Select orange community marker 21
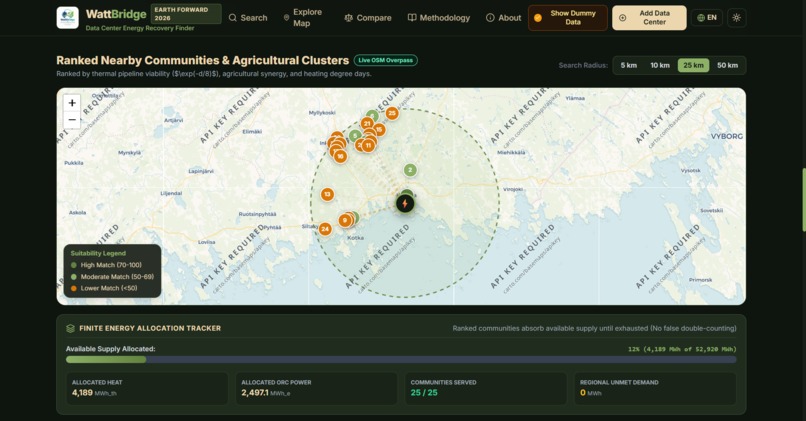This screenshot has height=421, width=806. [367, 123]
